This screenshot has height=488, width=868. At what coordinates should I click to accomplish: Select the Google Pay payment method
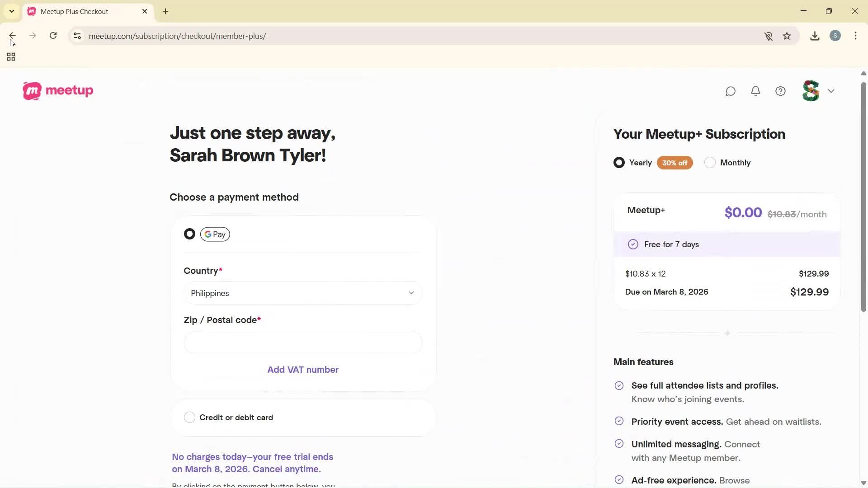[x=189, y=234]
